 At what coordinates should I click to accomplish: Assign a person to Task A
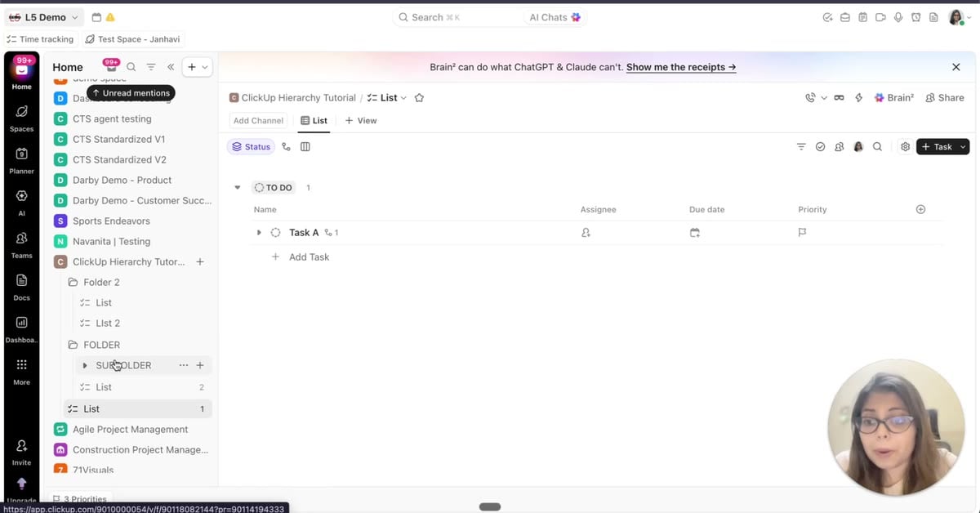point(586,233)
